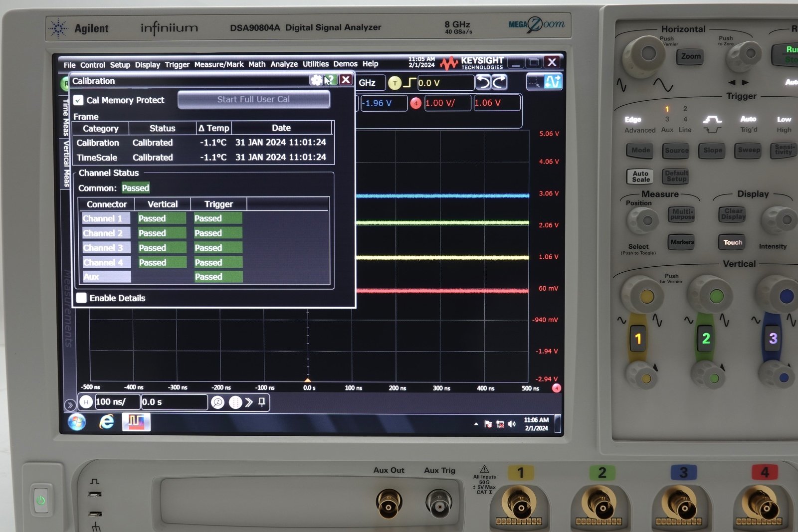Show hidden system tray icons
This screenshot has width=798, height=532.
coord(476,424)
